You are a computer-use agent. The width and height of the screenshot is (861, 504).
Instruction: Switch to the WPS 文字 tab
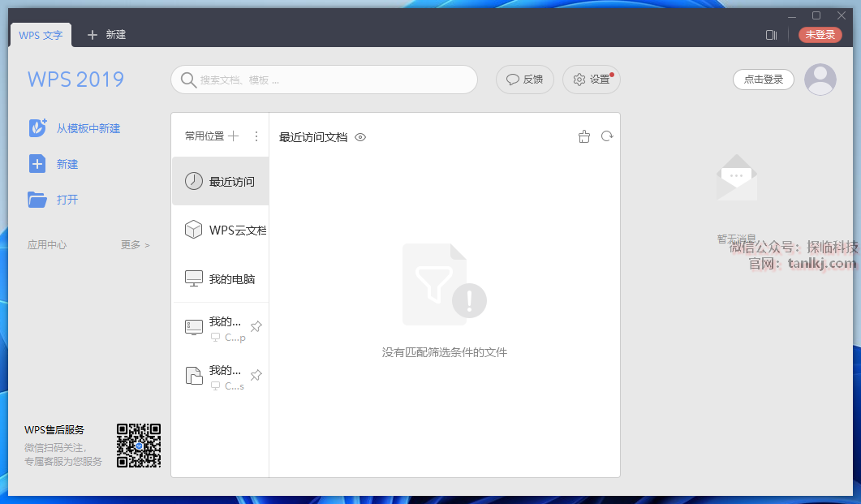[x=41, y=35]
